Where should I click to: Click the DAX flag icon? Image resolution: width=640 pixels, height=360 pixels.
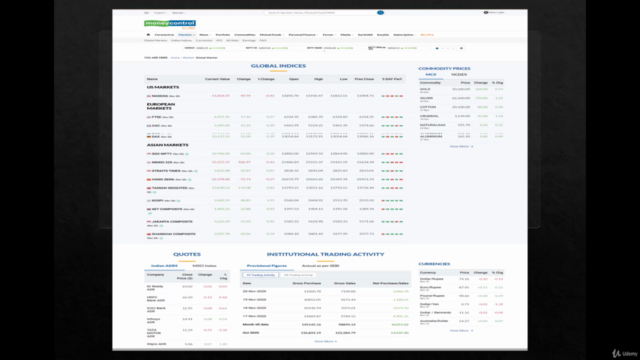pyautogui.click(x=149, y=137)
